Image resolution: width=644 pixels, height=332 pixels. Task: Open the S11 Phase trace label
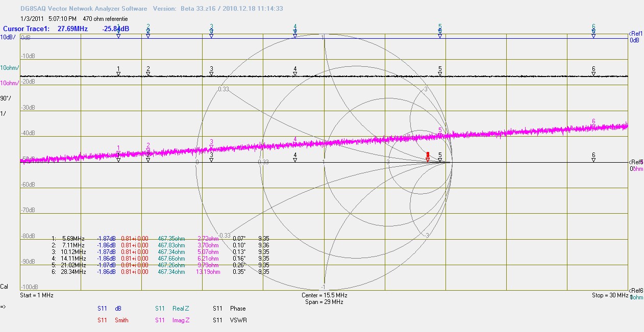tap(229, 309)
